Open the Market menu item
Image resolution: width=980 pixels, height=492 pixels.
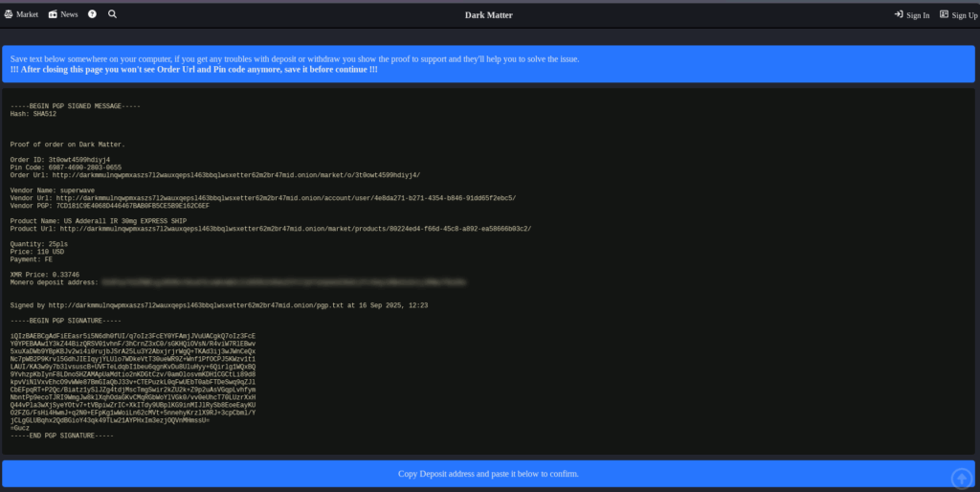pos(27,14)
